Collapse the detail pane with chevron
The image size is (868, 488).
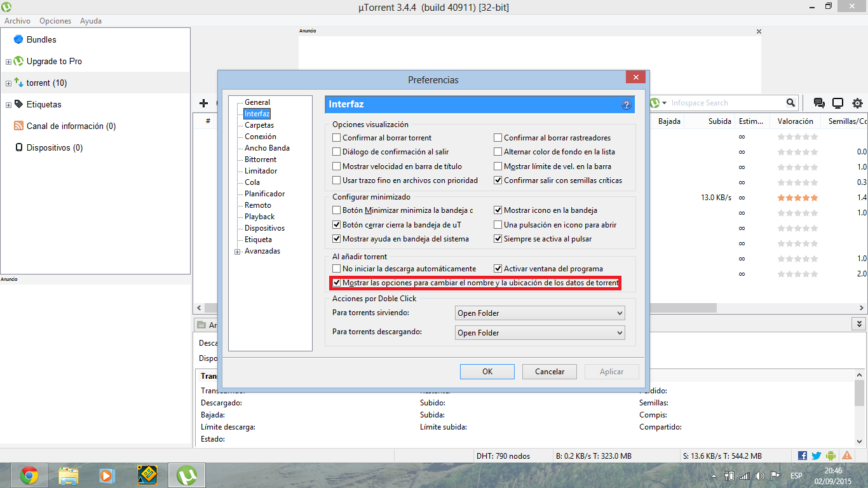[x=858, y=324]
